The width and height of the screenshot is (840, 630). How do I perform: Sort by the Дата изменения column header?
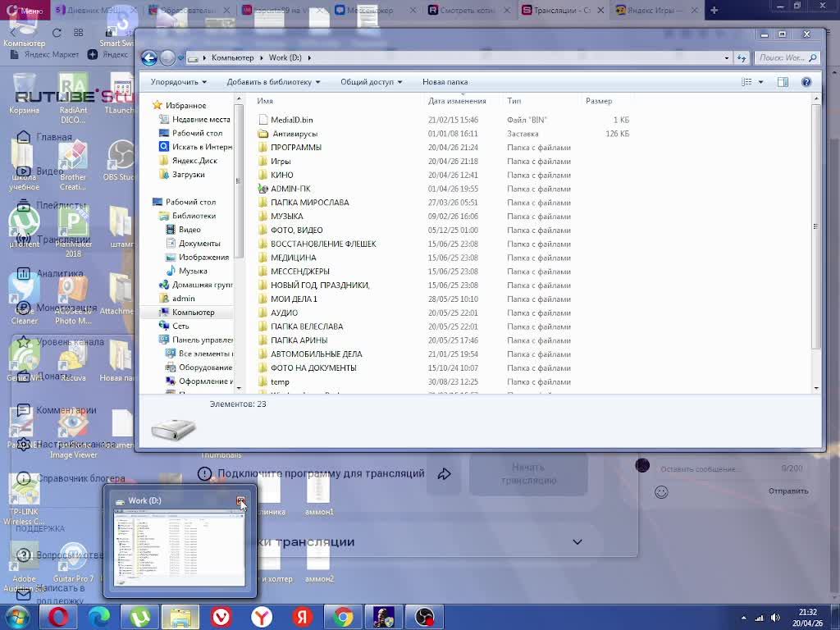pyautogui.click(x=457, y=101)
